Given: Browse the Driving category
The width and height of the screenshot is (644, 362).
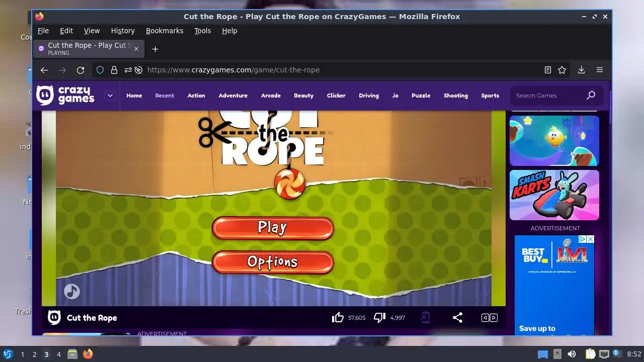Looking at the screenshot, I should [x=369, y=96].
